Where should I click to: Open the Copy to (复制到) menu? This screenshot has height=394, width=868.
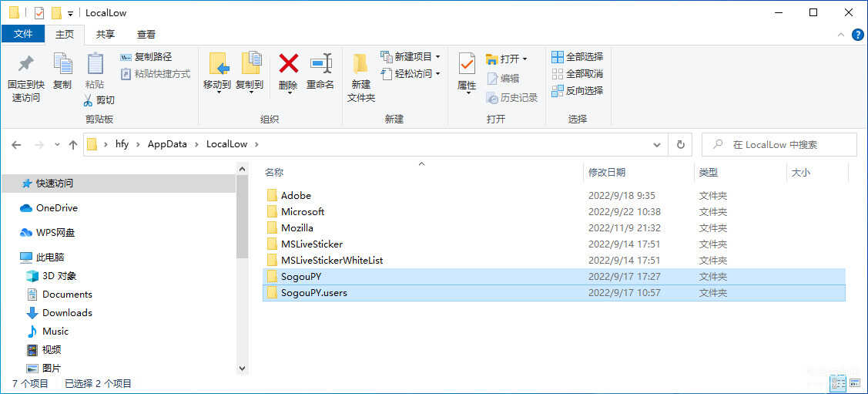click(x=250, y=72)
